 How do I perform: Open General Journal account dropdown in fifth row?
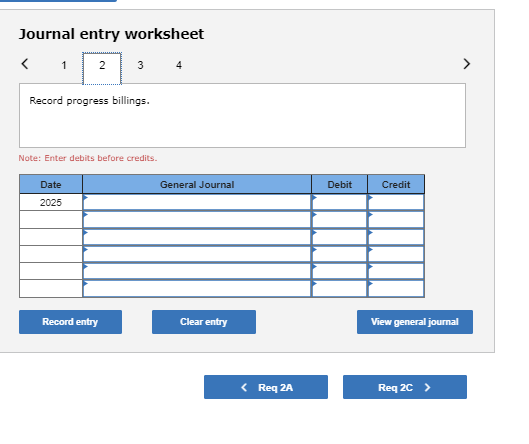[197, 271]
